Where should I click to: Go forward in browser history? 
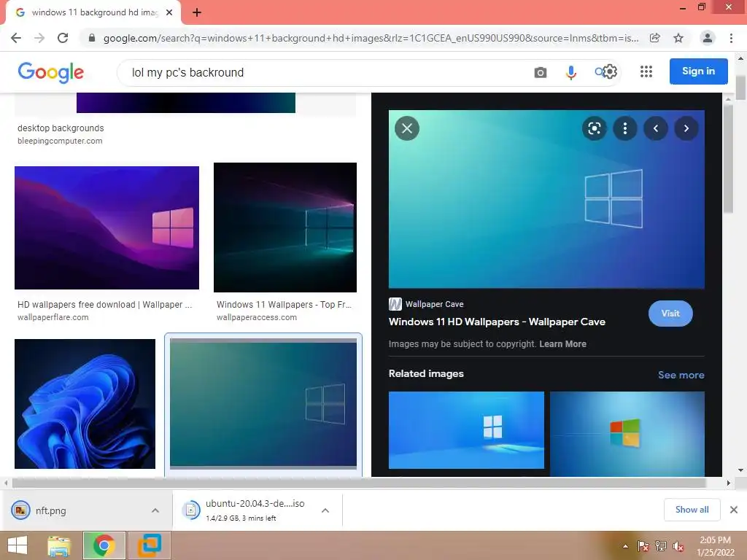pos(39,38)
